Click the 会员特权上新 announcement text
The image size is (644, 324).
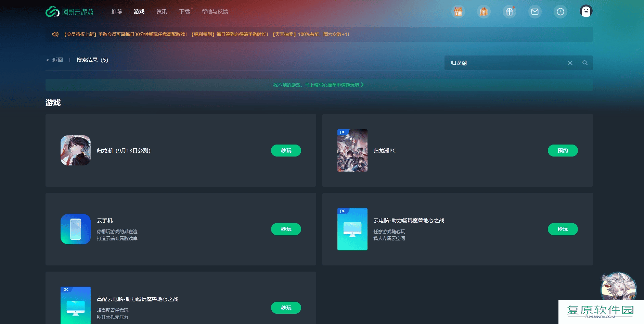coord(125,34)
